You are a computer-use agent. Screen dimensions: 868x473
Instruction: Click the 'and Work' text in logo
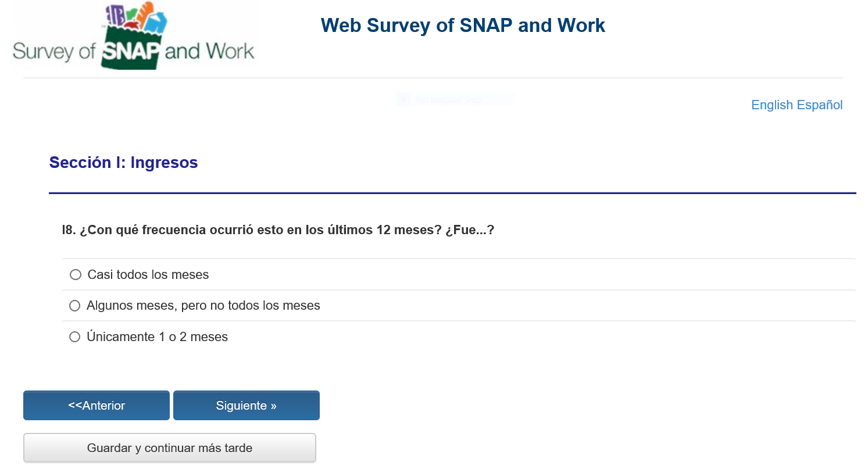[209, 52]
